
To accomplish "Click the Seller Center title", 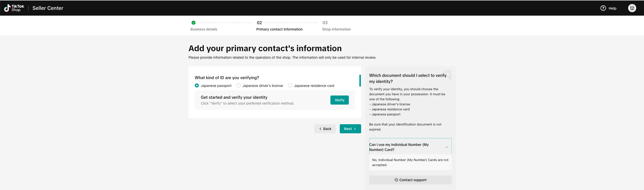I will [x=48, y=8].
